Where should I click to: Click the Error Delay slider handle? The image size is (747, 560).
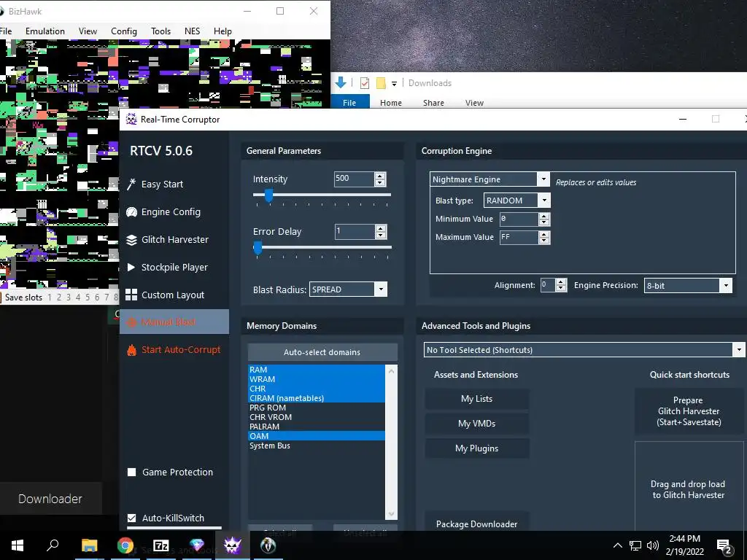point(258,248)
